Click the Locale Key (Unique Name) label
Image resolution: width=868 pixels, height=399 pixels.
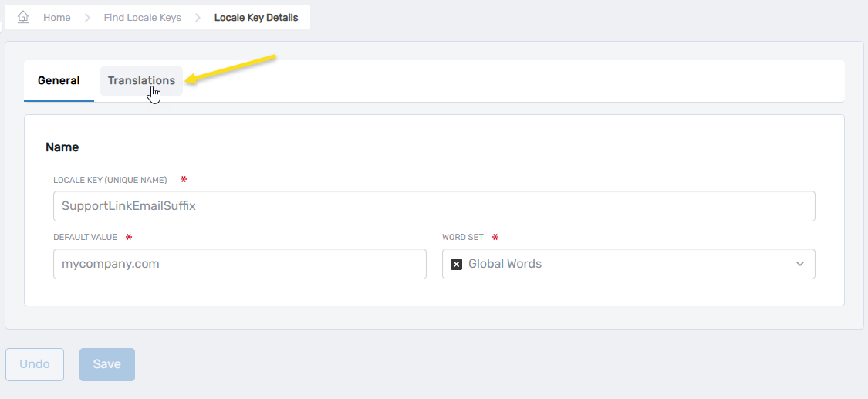(x=110, y=180)
